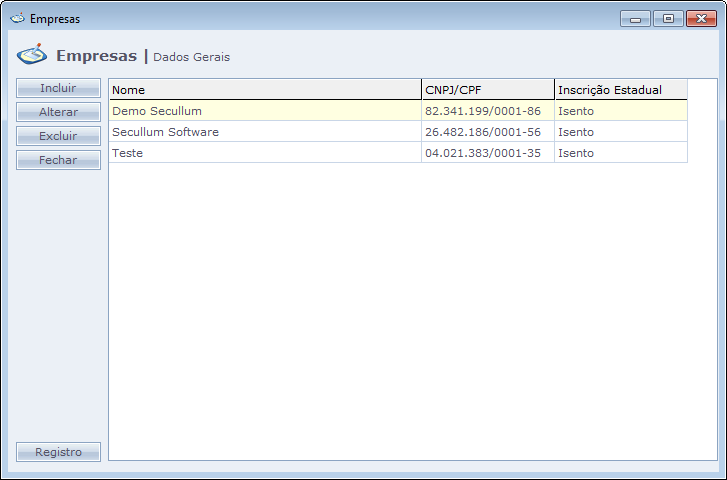
Task: Open the Registro button
Action: pos(58,452)
